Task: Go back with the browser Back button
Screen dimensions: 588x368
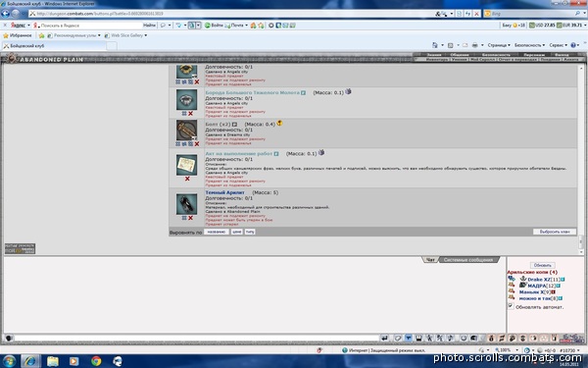Action: click(5, 14)
